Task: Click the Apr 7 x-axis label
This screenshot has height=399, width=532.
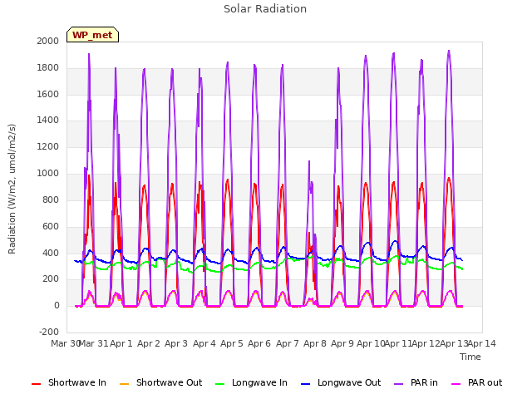Action: pos(288,343)
